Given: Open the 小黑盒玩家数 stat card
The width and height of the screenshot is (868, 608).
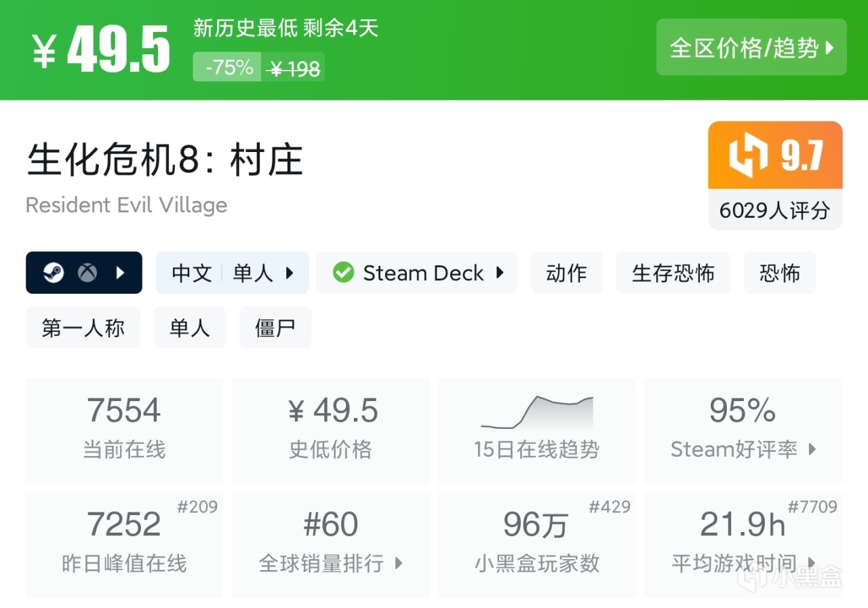Looking at the screenshot, I should tap(536, 544).
